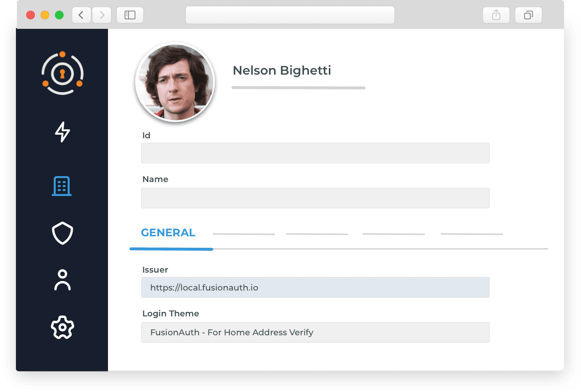Click the browser forward arrow

[x=101, y=15]
